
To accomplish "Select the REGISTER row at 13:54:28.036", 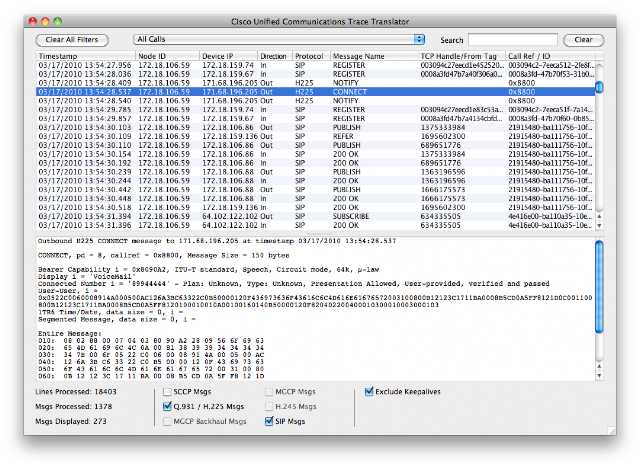I will click(x=316, y=74).
